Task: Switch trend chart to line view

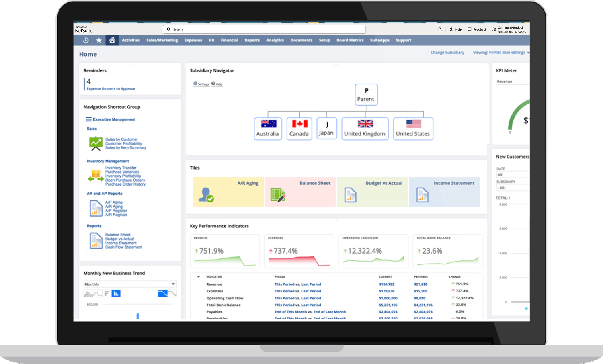Action: pyautogui.click(x=98, y=294)
